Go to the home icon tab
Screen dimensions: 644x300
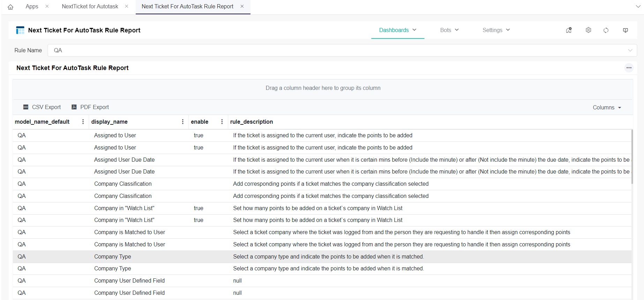(10, 7)
